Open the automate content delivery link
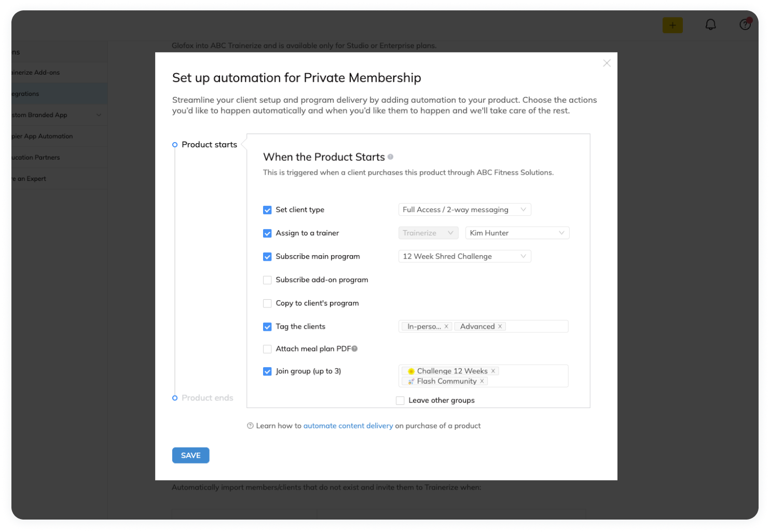The image size is (770, 532). 348,426
